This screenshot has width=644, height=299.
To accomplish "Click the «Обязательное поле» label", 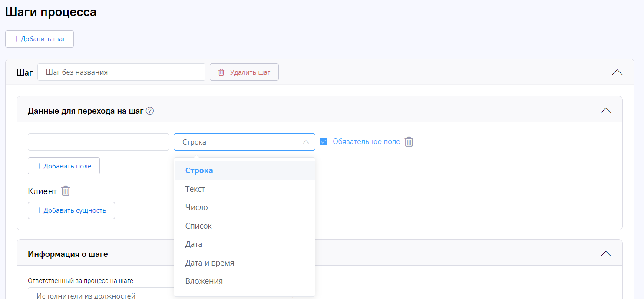I will click(x=366, y=141).
